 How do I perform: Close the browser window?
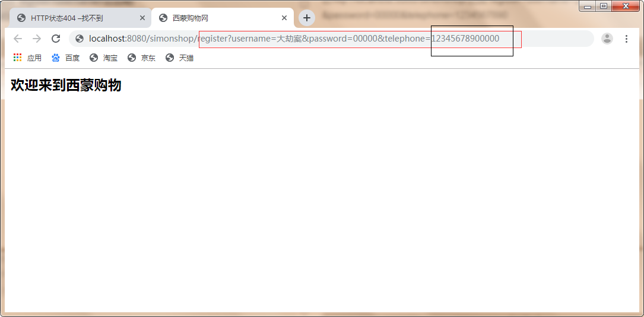click(626, 6)
